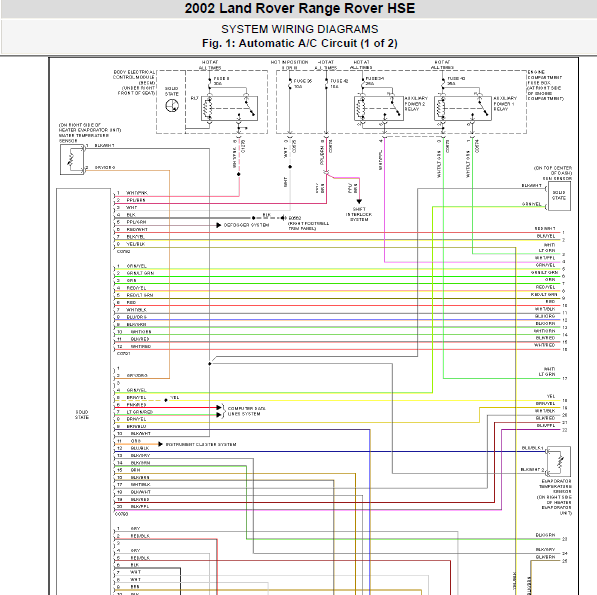Click the COMPUTER DATA LINES SYSTEM label
This screenshot has height=595, width=597.
pos(247,411)
